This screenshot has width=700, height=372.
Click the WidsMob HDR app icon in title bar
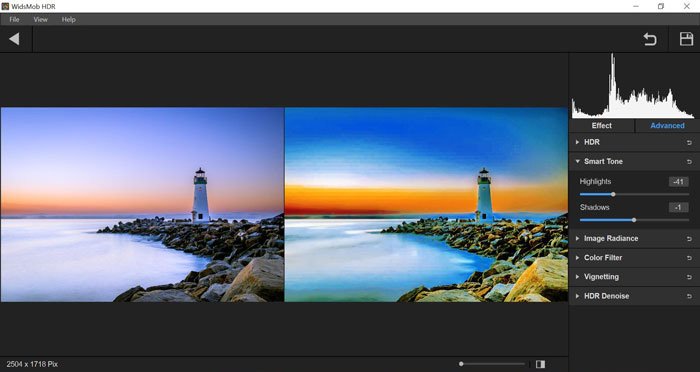pyautogui.click(x=5, y=6)
